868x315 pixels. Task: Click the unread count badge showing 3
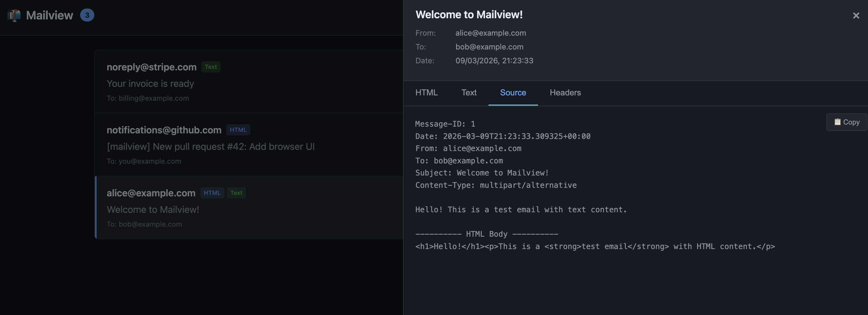pyautogui.click(x=87, y=15)
